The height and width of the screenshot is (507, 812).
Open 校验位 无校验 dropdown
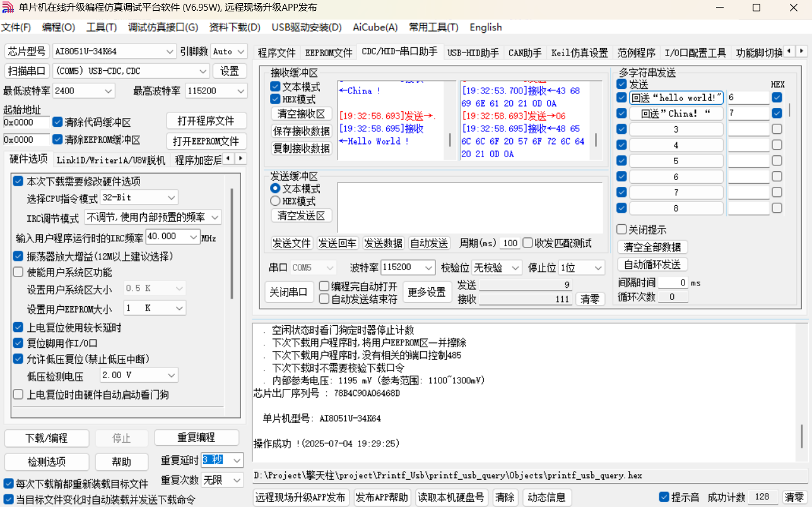[x=497, y=267]
